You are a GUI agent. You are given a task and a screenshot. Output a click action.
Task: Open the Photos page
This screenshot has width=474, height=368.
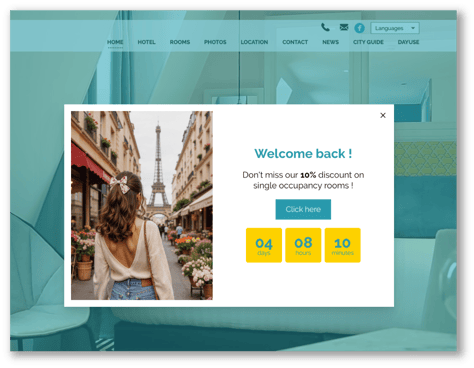215,42
